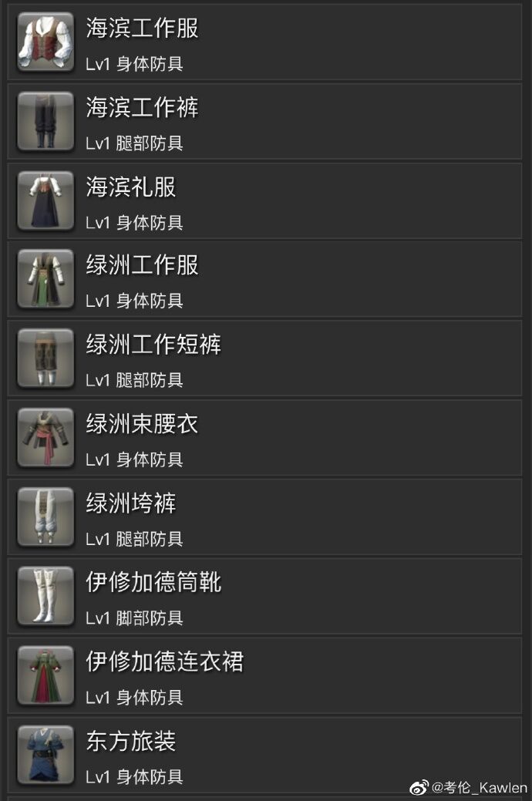Select the 伊修加德筒靴 list row

(x=264, y=596)
